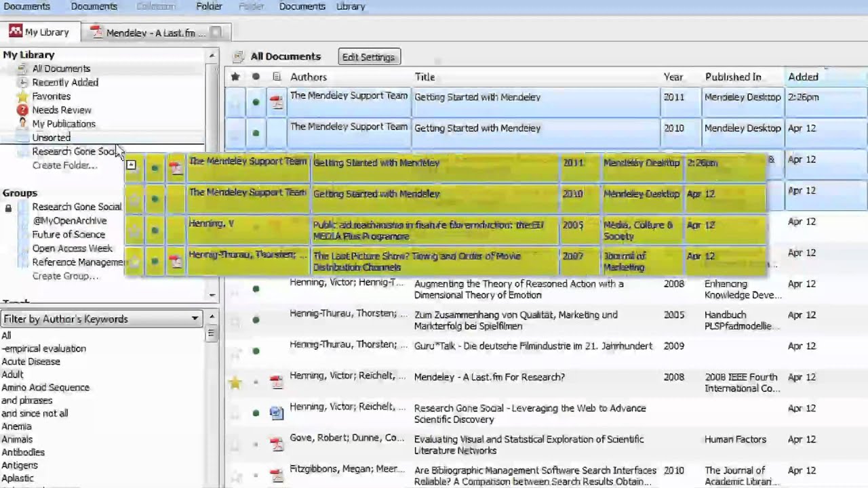The image size is (868, 488).
Task: Filter by keyword Acute Disease
Action: (x=31, y=361)
